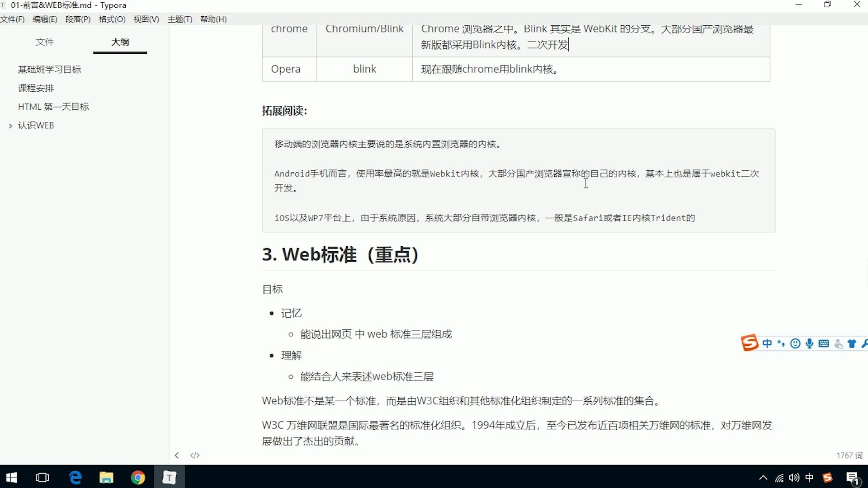Screen dimensions: 868x488
Task: Toggle source code mode icon
Action: 195,455
